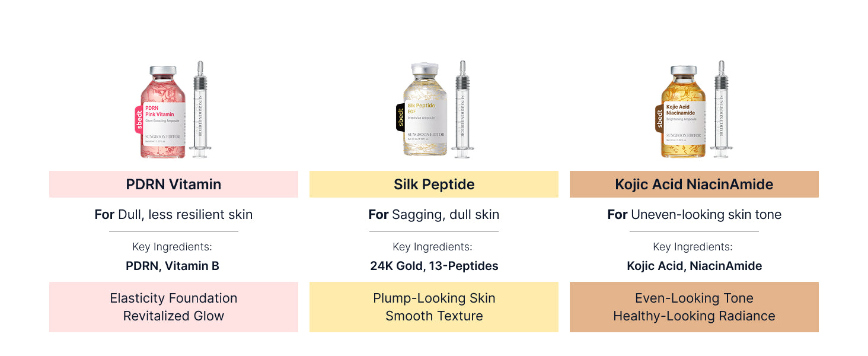The width and height of the screenshot is (868, 356).
Task: Click the Elasticity Foundation Revitalized Glow box
Action: (174, 307)
